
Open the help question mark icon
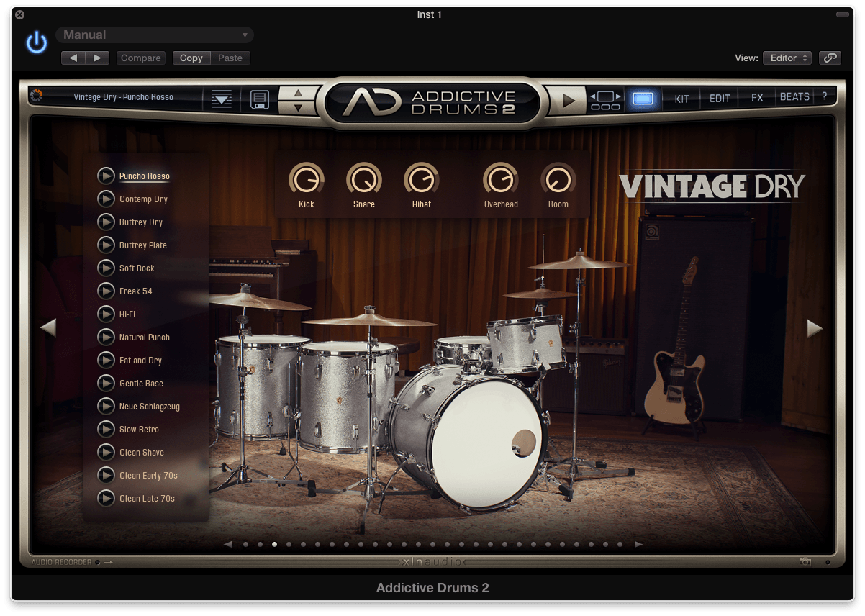tap(825, 96)
